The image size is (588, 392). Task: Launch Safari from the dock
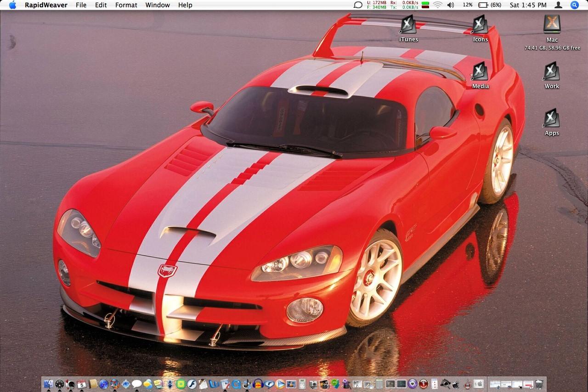coord(105,384)
